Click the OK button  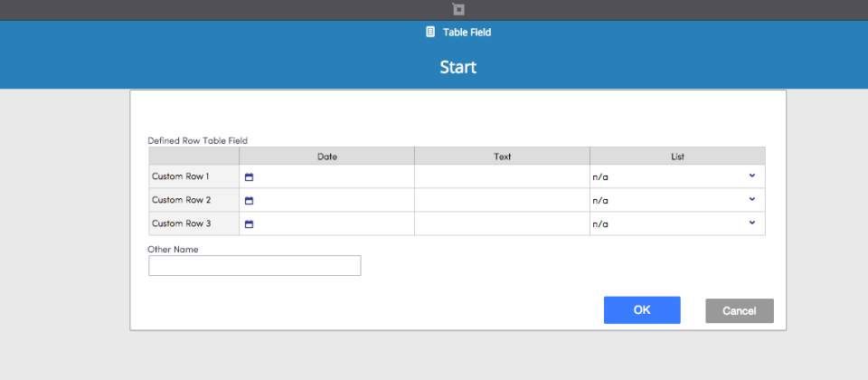(x=642, y=310)
